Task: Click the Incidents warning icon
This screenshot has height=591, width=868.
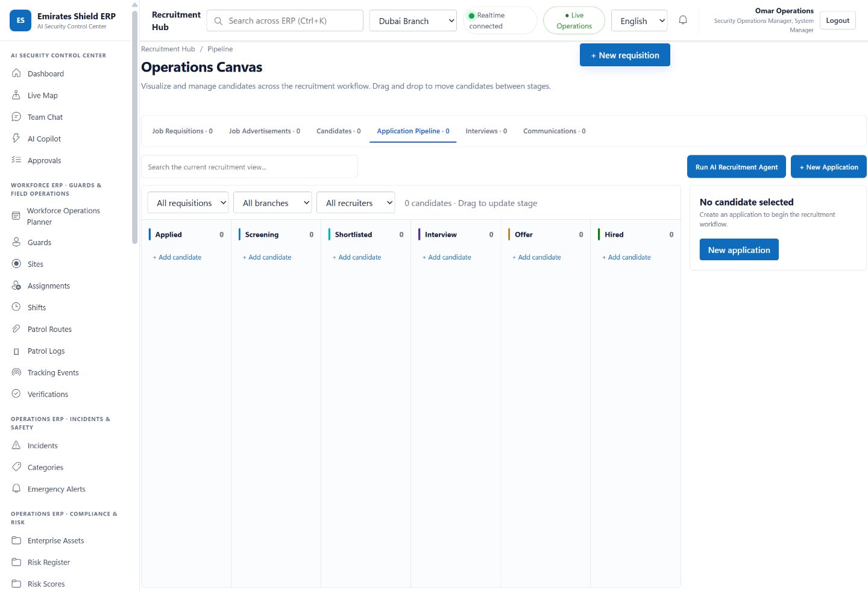Action: point(16,445)
